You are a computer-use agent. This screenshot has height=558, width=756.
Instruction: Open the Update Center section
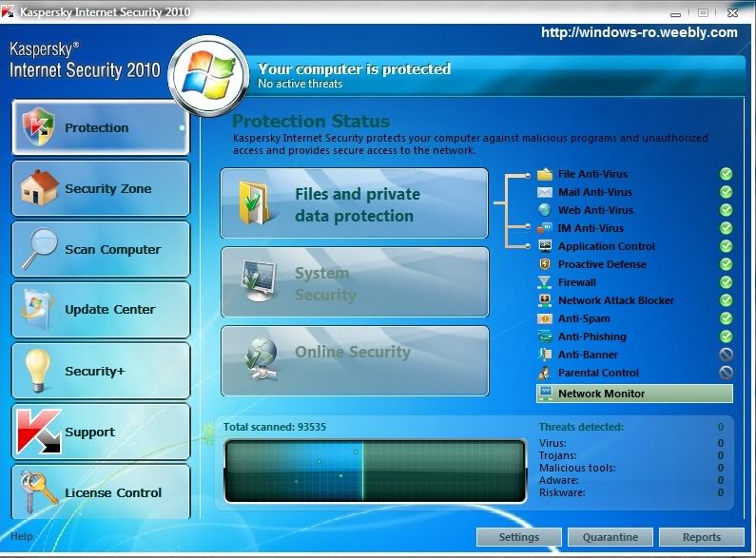(x=100, y=309)
